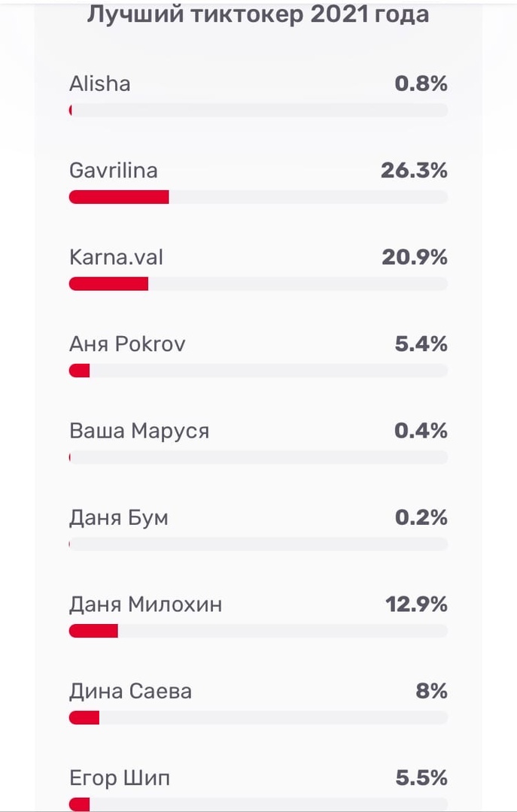Click the Karna.val result bar
The image size is (517, 812).
(x=108, y=283)
